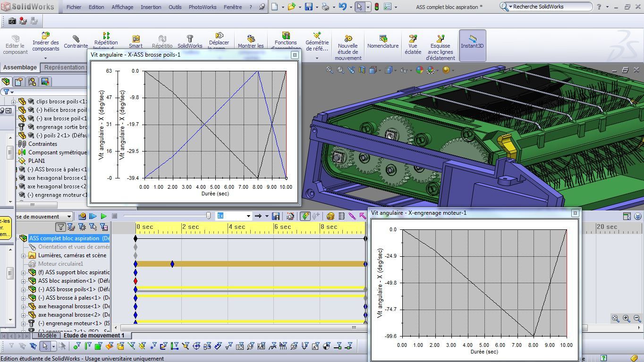The width and height of the screenshot is (644, 362).
Task: Expand ASS bloc aspiration<1> in the motion tree
Action: point(24,281)
